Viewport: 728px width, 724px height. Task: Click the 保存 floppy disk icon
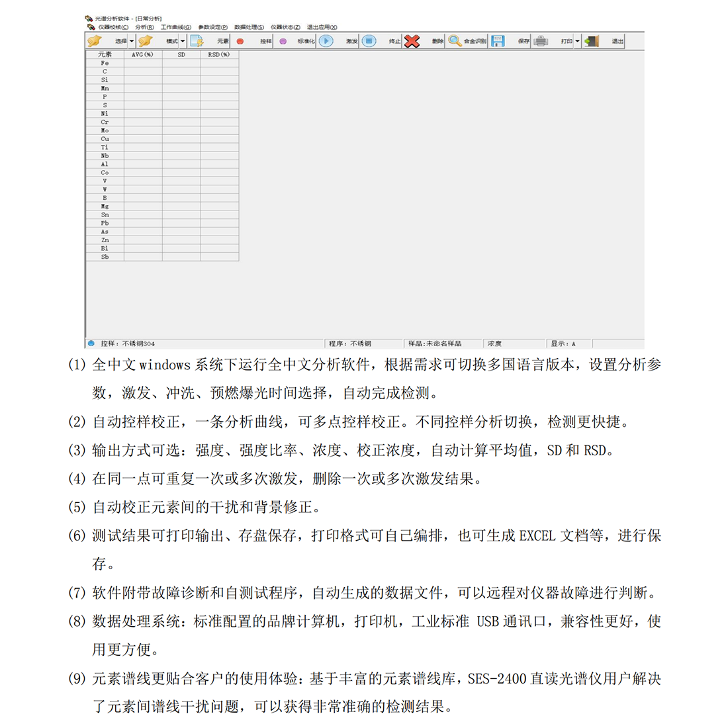pyautogui.click(x=498, y=41)
